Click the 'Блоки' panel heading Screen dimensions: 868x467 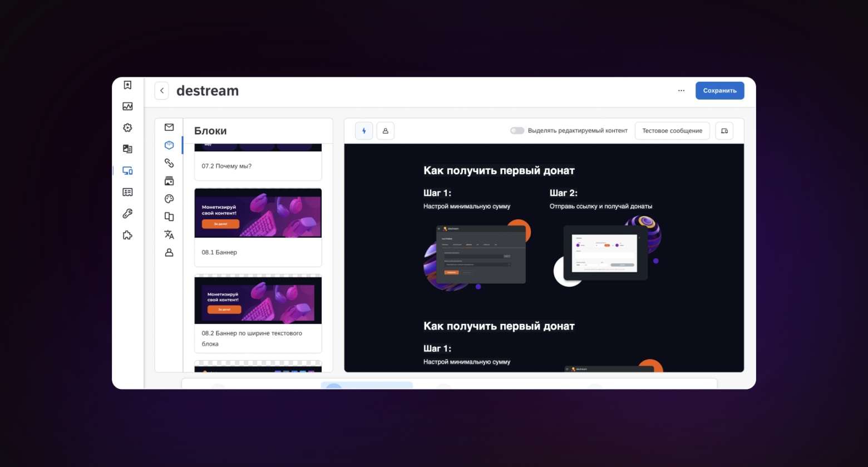pyautogui.click(x=210, y=131)
